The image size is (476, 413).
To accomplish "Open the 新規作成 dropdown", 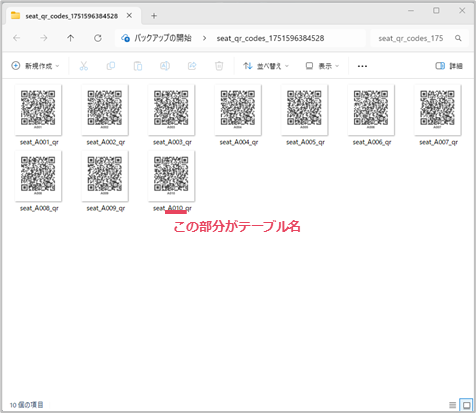I will [35, 66].
